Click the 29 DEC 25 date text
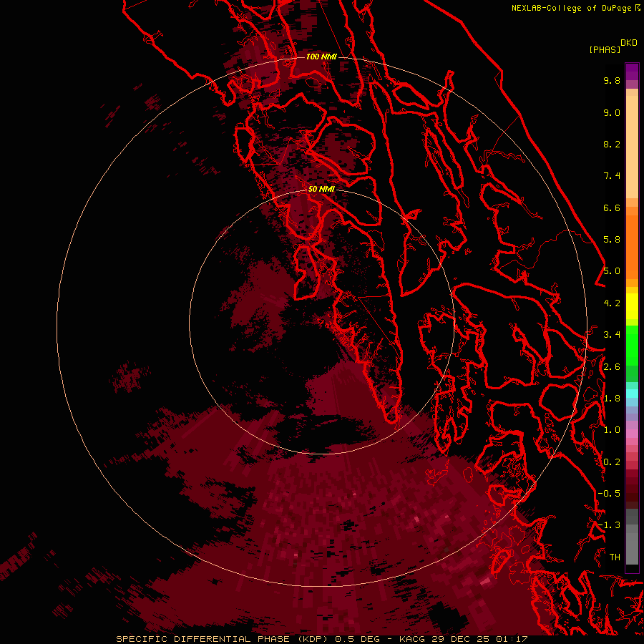Image resolution: width=644 pixels, height=644 pixels. (x=462, y=639)
